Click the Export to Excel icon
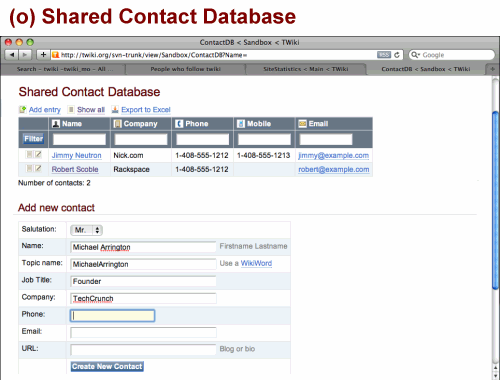 pos(115,109)
